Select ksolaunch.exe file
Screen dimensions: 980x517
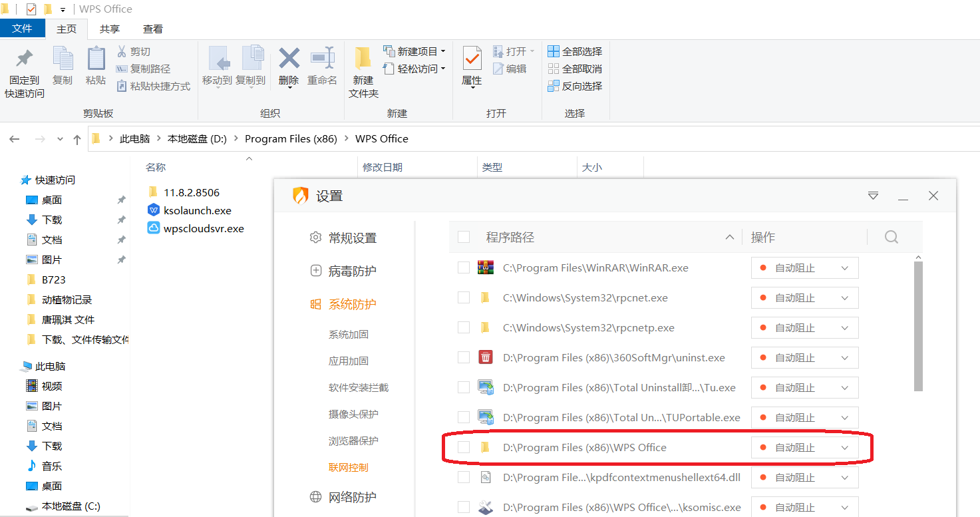(198, 210)
